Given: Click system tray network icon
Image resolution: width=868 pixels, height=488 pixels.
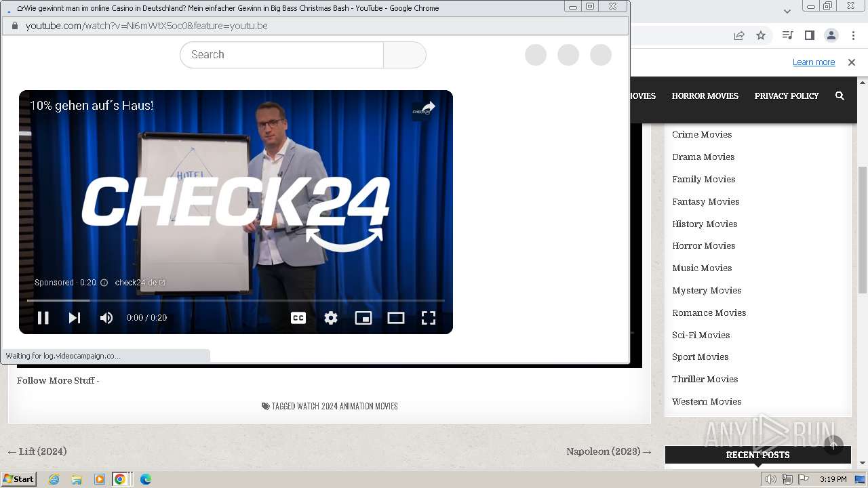Looking at the screenshot, I should coord(787,480).
